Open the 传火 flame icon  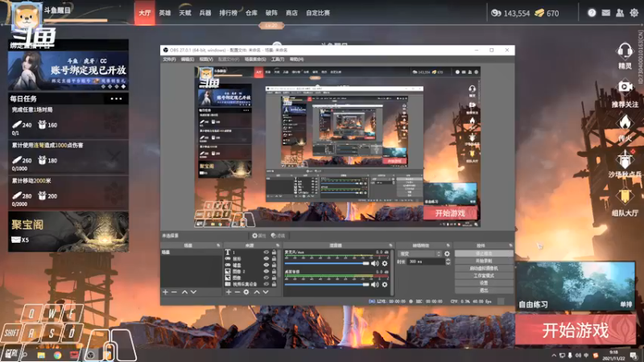(625, 122)
